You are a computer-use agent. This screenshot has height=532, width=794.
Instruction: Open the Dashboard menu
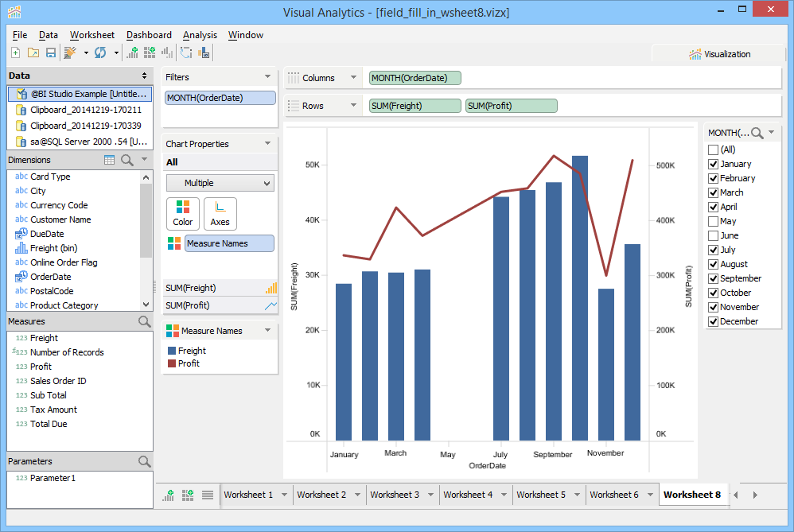point(149,35)
